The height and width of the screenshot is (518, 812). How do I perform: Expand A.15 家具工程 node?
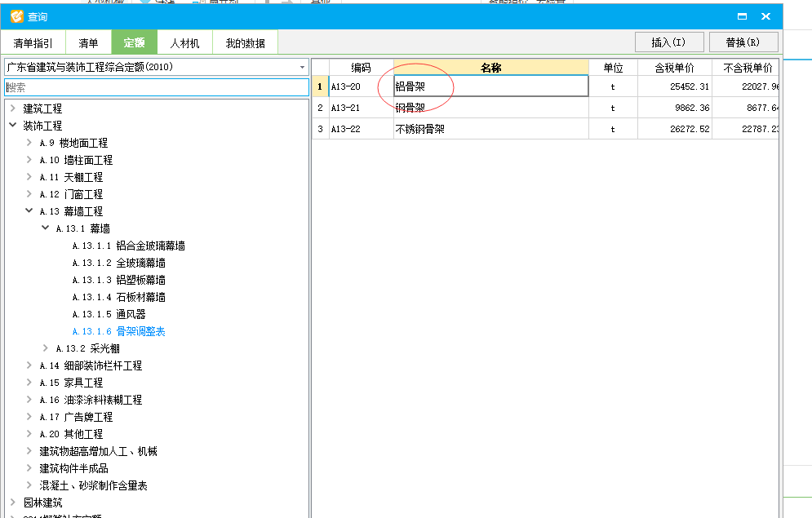coord(29,382)
